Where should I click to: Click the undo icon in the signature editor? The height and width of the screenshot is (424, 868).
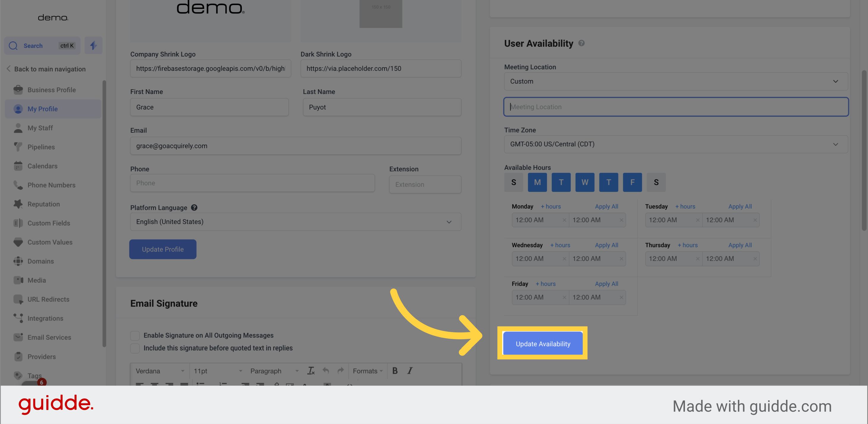click(325, 371)
